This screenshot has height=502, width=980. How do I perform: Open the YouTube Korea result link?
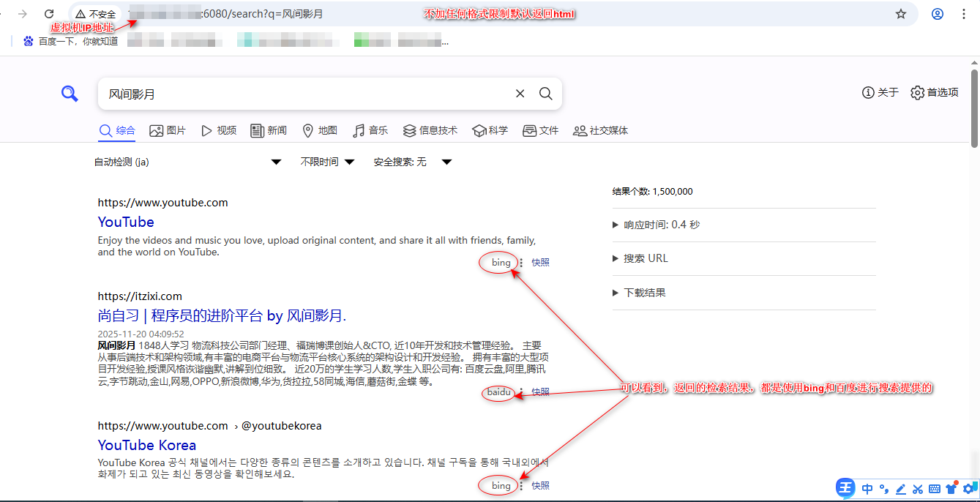146,445
